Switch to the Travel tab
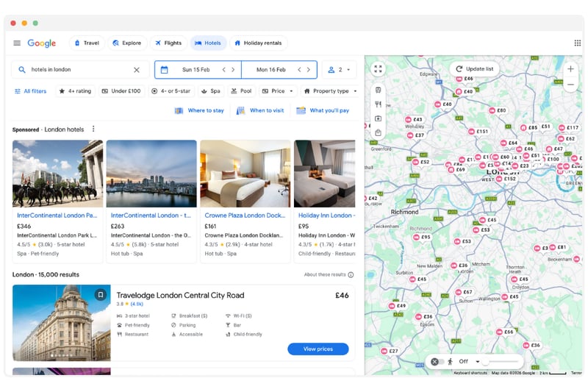Viewport: 588px width, 392px height. pyautogui.click(x=87, y=43)
